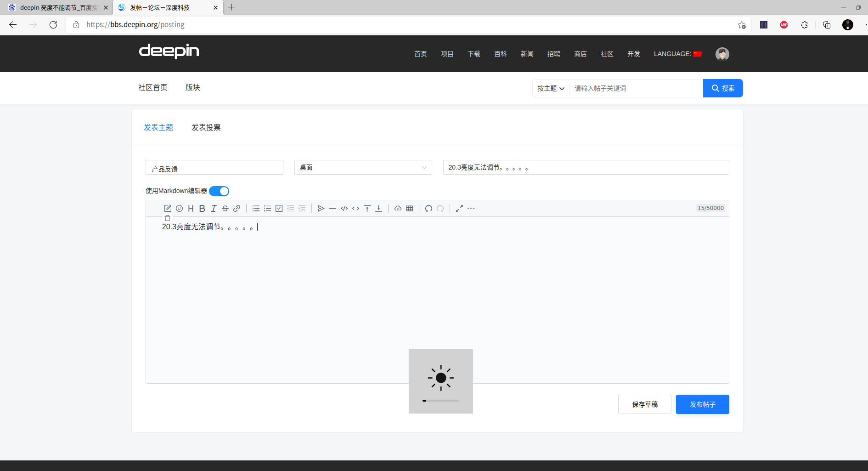
Task: Insert a blockquote using the arrow icon
Action: pos(321,209)
